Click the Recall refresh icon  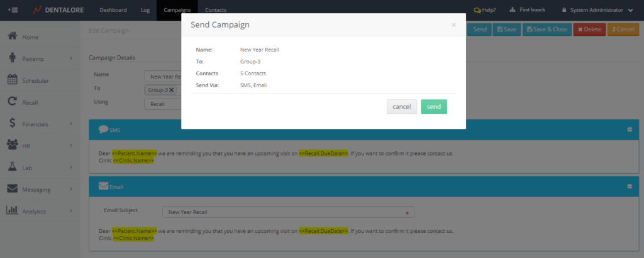[x=12, y=102]
